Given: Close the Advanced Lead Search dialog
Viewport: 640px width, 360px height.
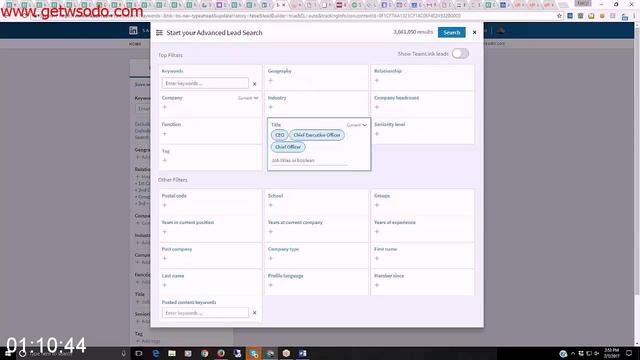Looking at the screenshot, I should point(474,32).
